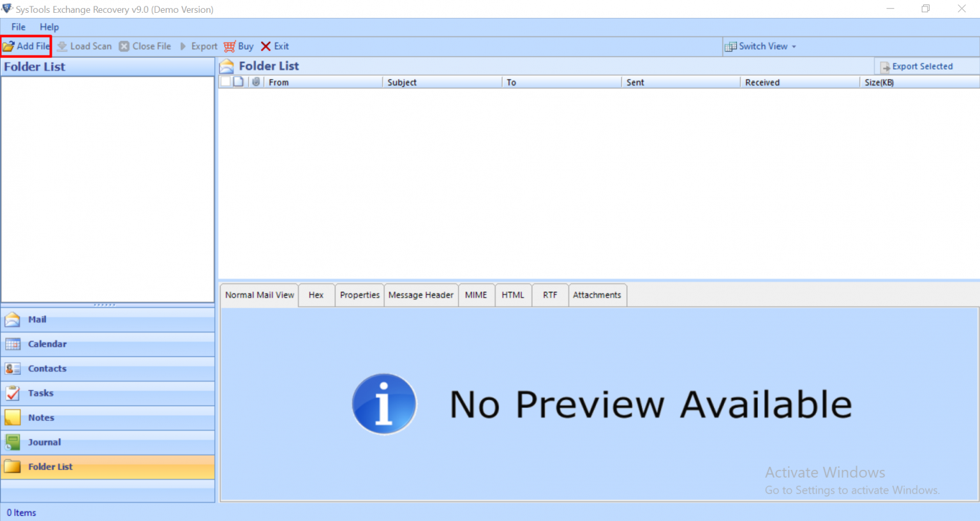Click the Close File icon

click(x=124, y=47)
